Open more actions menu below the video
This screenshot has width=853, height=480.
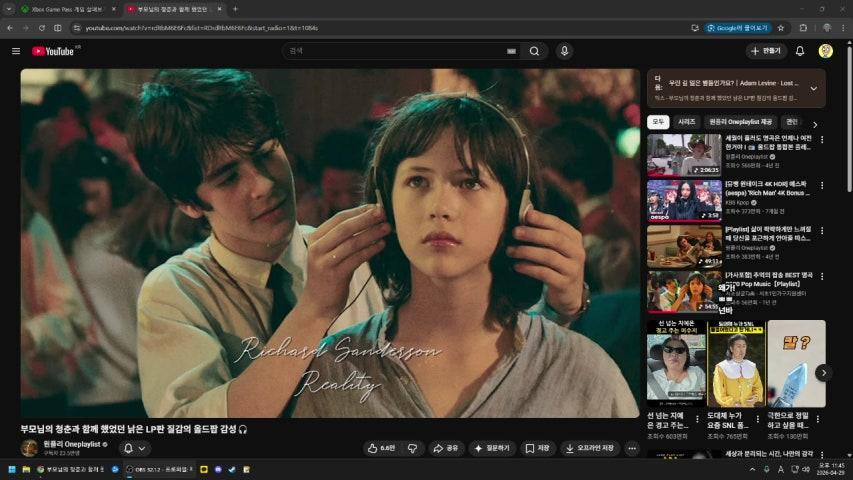[632, 448]
